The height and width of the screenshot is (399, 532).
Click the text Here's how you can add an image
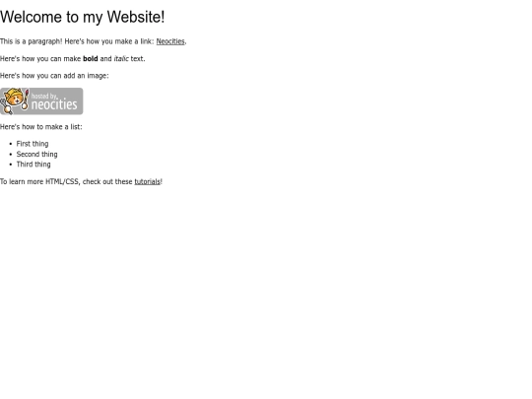point(54,75)
